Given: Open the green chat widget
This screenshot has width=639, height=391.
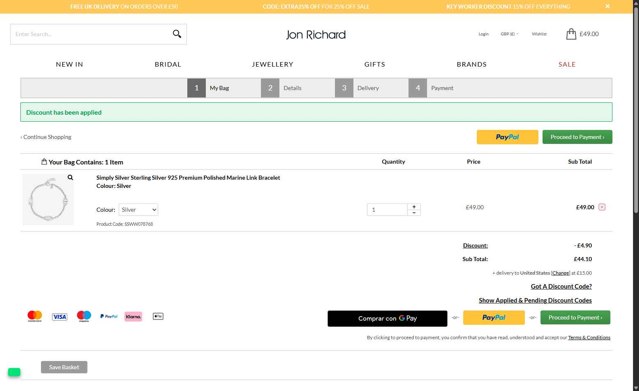Looking at the screenshot, I should click(x=14, y=372).
